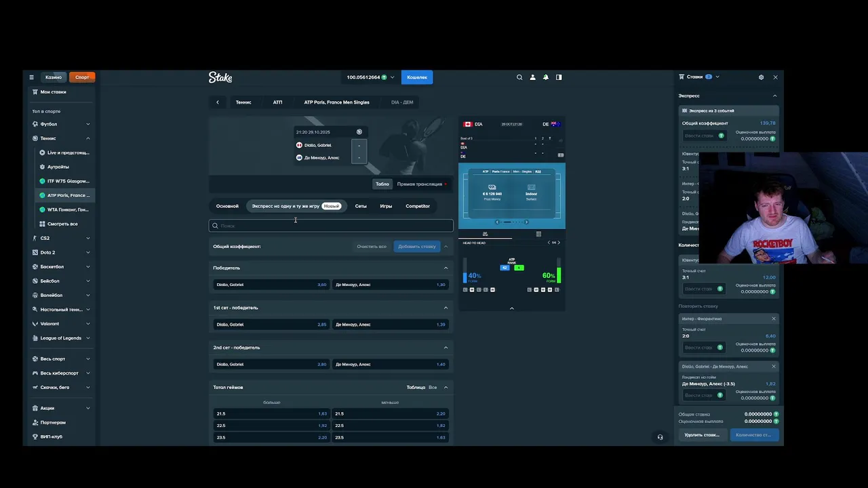This screenshot has height=488, width=868.
Task: Close the bet slip panel
Action: click(x=775, y=77)
